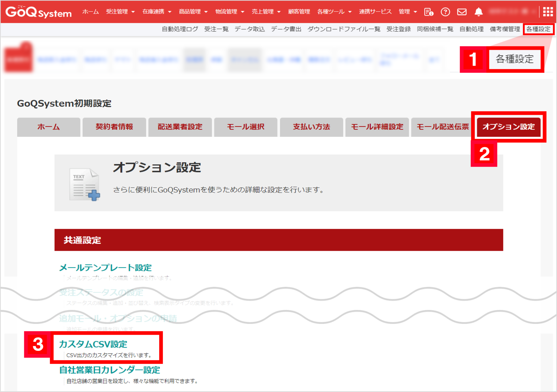The height and width of the screenshot is (392, 557).
Task: Open the help question mark icon
Action: [446, 12]
